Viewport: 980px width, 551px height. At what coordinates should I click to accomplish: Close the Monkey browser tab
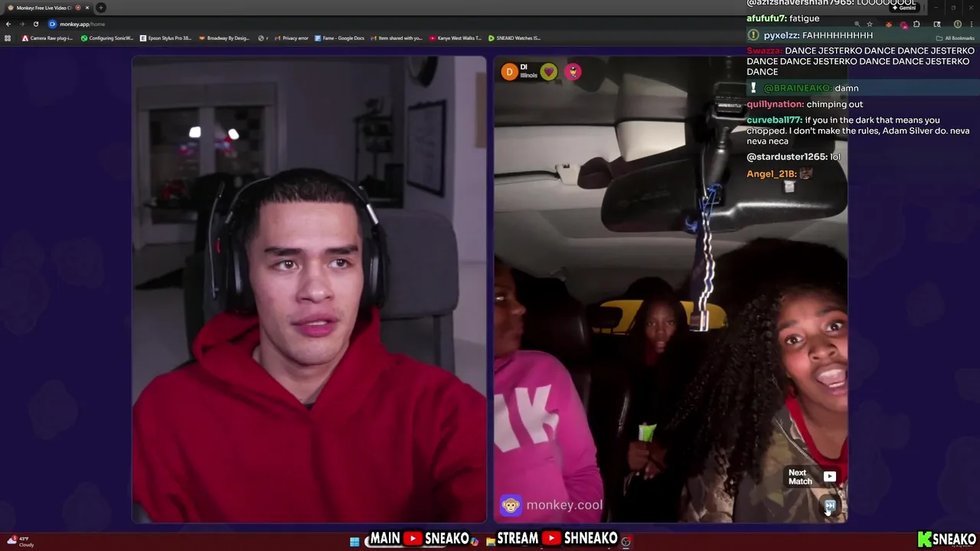point(87,8)
